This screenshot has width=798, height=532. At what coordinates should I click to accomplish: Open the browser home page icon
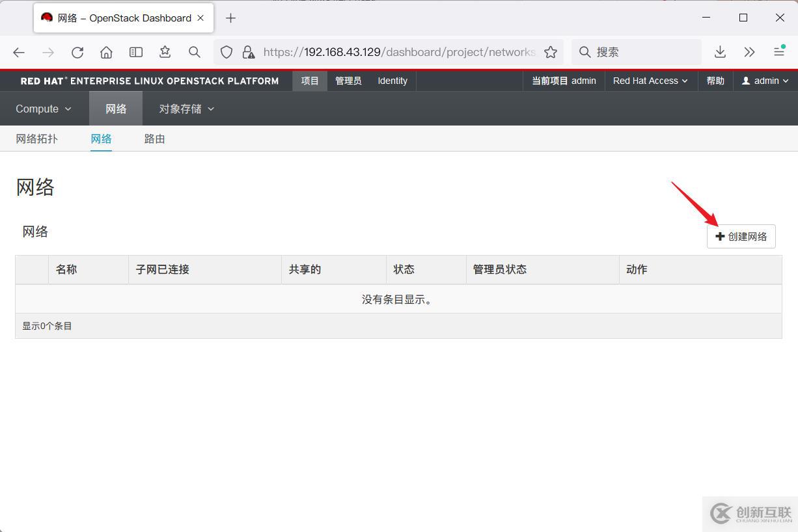pos(106,52)
